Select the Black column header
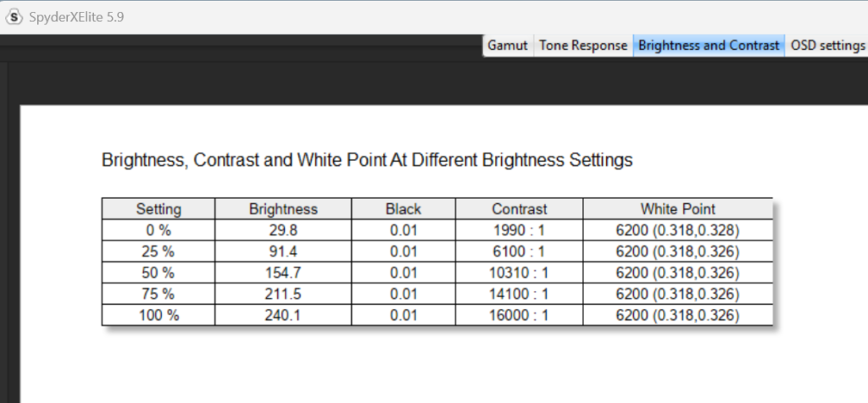Image resolution: width=868 pixels, height=403 pixels. [x=403, y=208]
